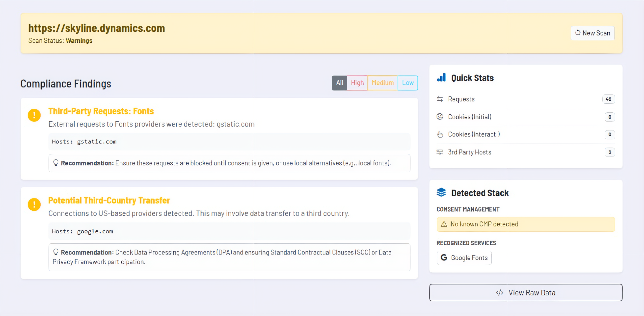Screen dimensions: 644x316
Task: Click the Cookies (Interact.) stat label
Action: coord(474,134)
